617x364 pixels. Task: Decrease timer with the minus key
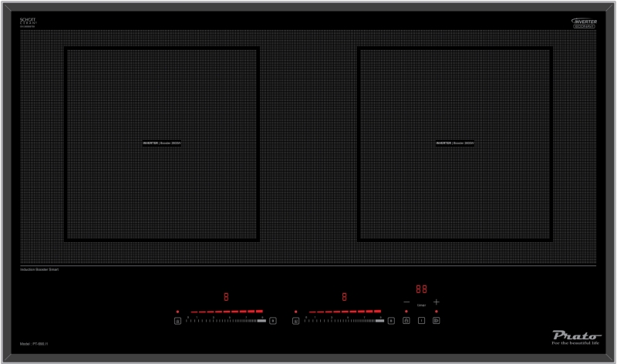[406, 302]
